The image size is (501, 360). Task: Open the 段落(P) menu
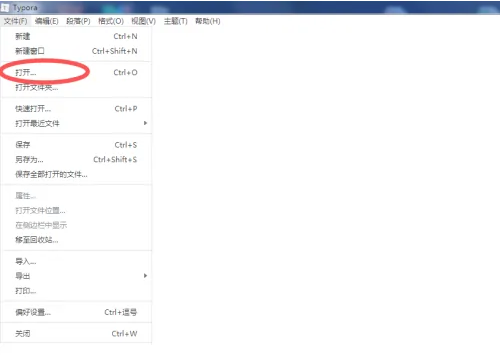78,21
